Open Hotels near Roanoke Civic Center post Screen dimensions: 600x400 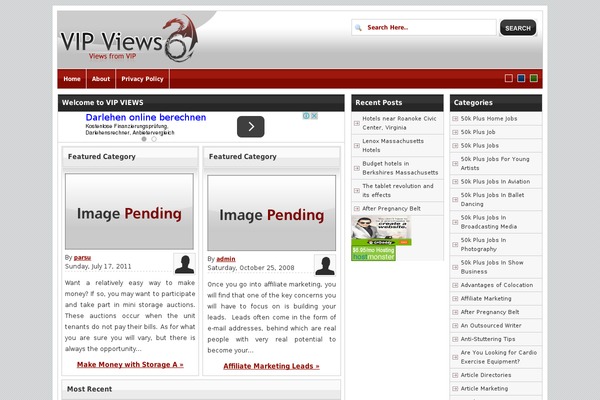[399, 123]
